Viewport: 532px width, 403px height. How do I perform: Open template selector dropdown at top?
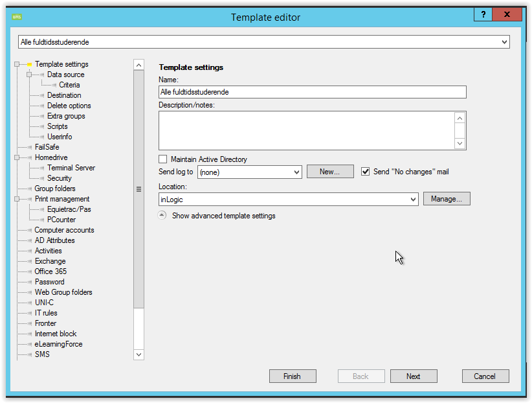[504, 42]
